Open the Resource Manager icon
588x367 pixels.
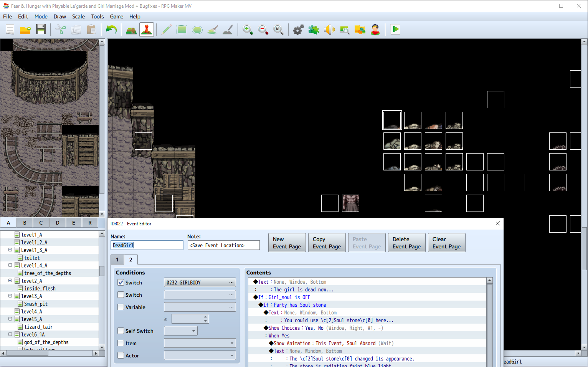point(360,30)
